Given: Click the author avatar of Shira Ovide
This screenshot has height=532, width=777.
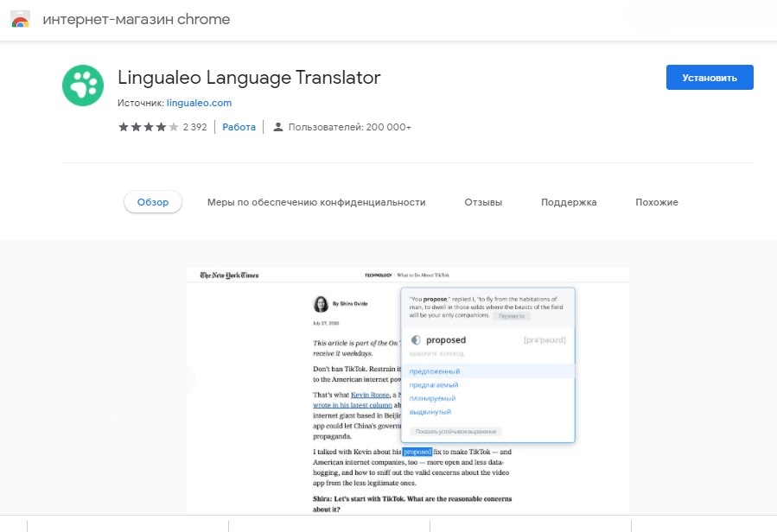Looking at the screenshot, I should (322, 304).
